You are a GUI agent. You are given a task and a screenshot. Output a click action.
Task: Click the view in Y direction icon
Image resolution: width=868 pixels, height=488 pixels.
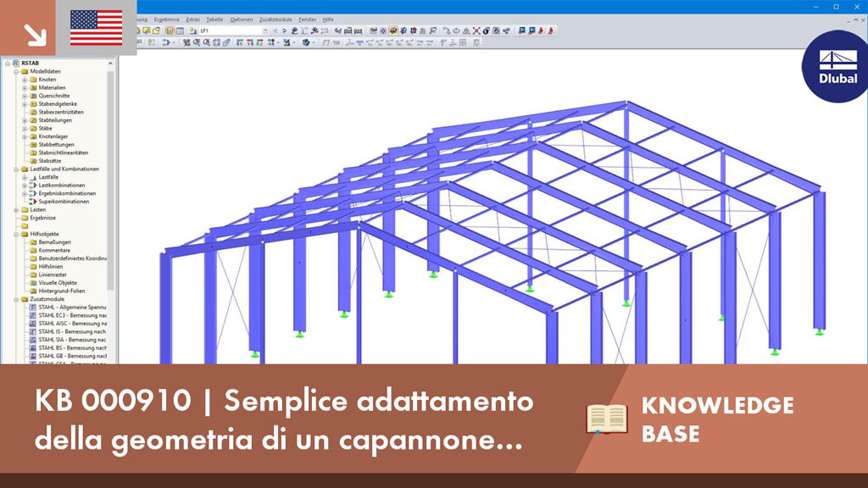tap(250, 42)
